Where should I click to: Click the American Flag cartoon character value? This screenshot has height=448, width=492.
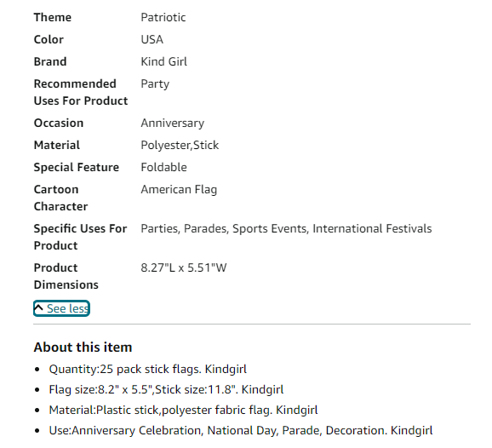pos(179,190)
